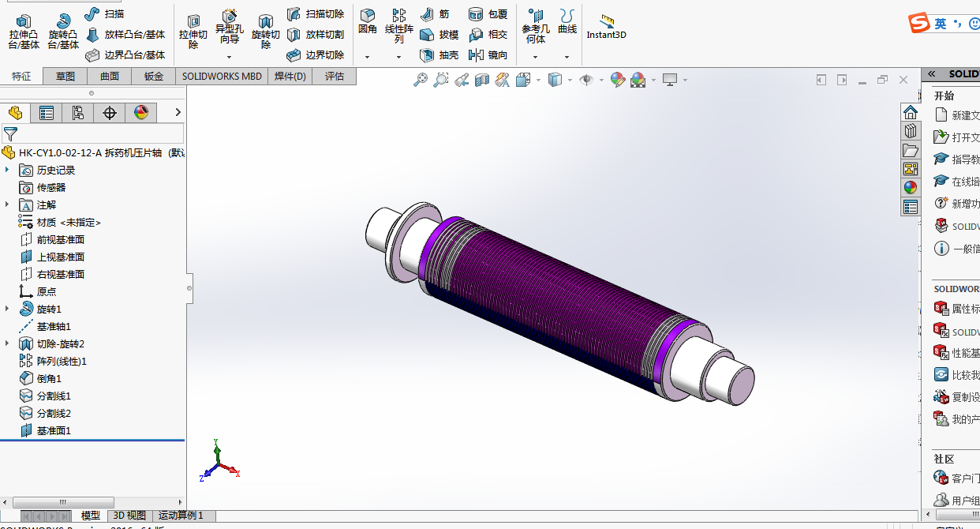980x529 pixels.
Task: Open the task pane Design Library tab
Action: tap(911, 130)
